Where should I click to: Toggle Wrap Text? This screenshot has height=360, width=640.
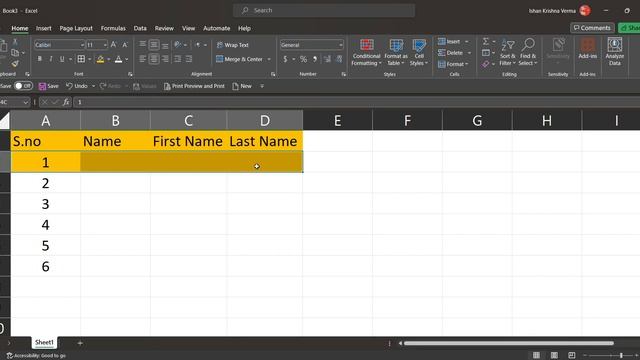pyautogui.click(x=233, y=45)
